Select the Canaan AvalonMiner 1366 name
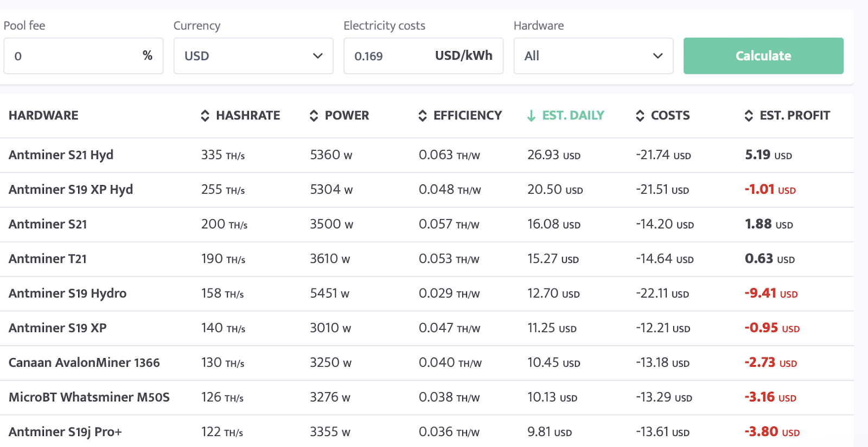The width and height of the screenshot is (868, 447). point(84,363)
